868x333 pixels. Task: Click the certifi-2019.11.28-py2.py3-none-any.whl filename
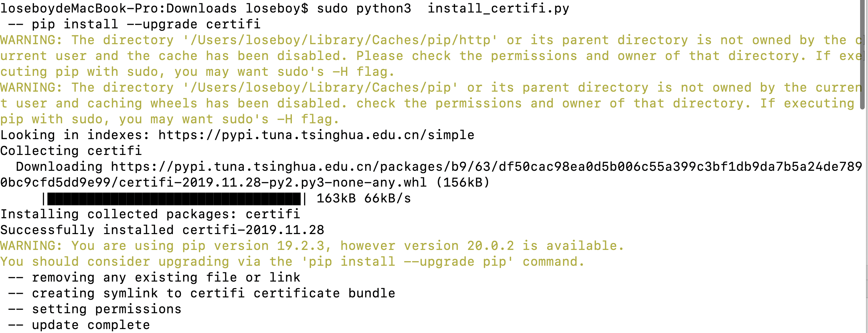[273, 183]
